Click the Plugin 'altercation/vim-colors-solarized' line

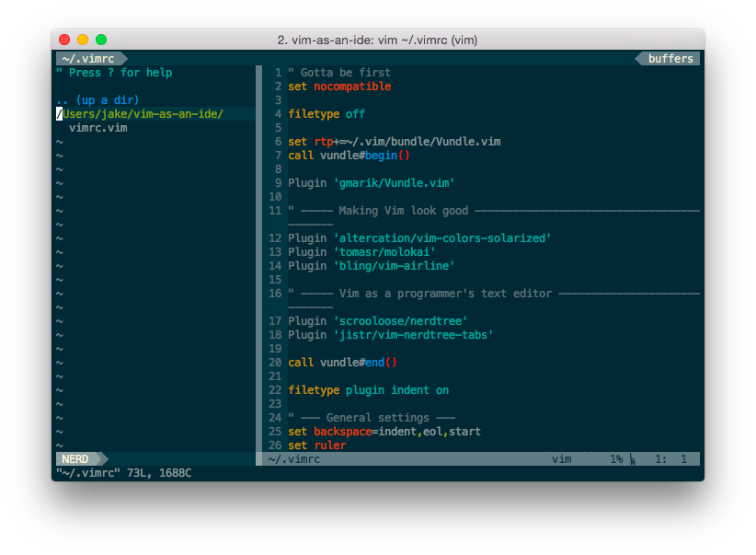click(419, 238)
